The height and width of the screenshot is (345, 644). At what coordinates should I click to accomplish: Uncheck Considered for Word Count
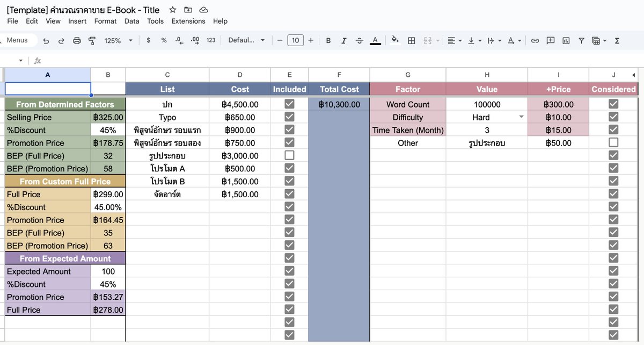click(x=613, y=104)
